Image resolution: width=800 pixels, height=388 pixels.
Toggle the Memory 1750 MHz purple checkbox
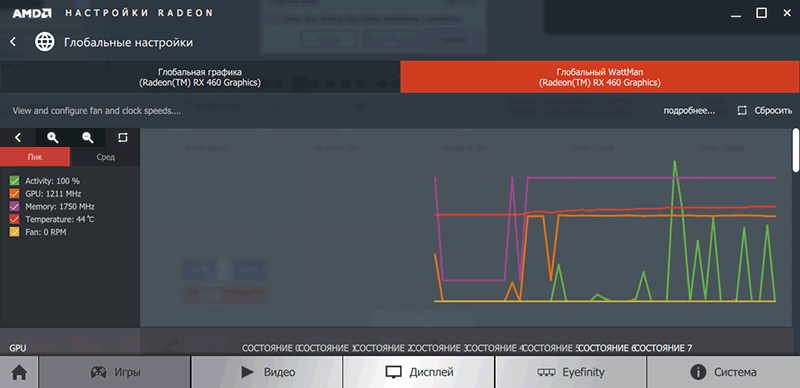14,206
